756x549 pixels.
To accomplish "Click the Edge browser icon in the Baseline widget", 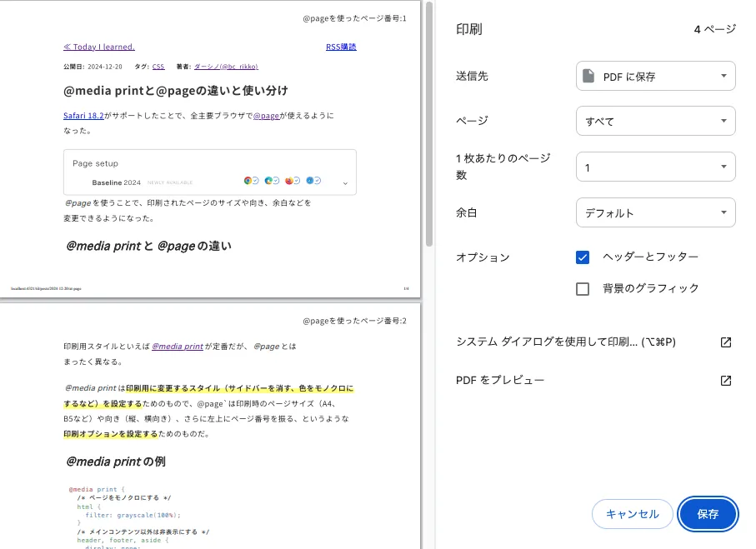I will click(268, 181).
